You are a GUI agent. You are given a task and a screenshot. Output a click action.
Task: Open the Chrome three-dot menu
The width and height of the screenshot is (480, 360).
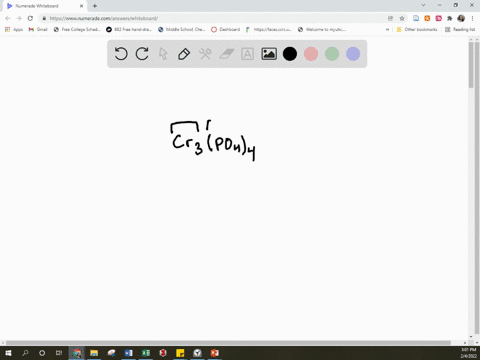pyautogui.click(x=472, y=18)
